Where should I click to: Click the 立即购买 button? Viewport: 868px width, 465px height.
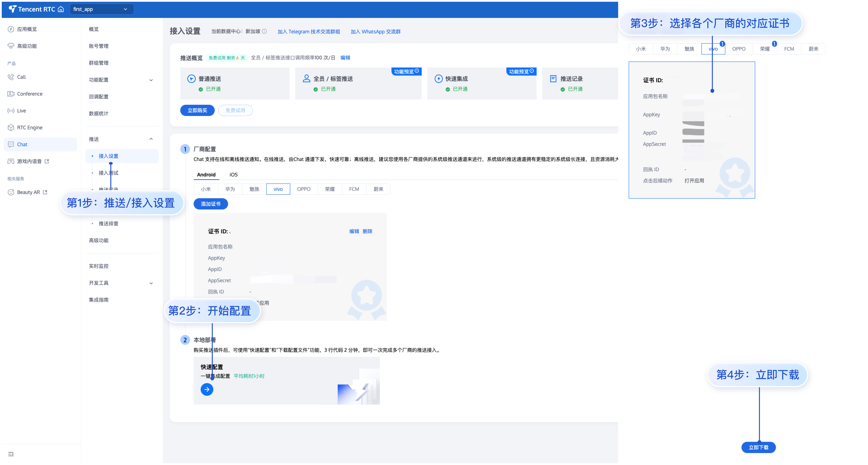click(197, 110)
